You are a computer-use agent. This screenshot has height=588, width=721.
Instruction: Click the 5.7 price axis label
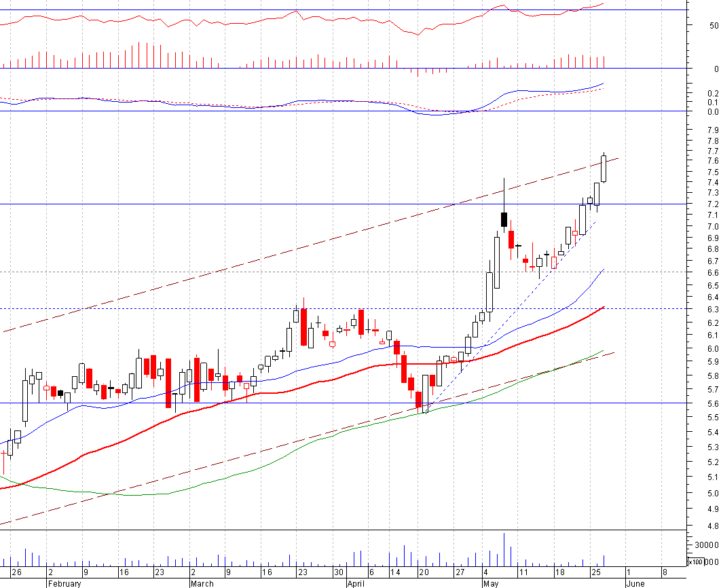click(713, 389)
